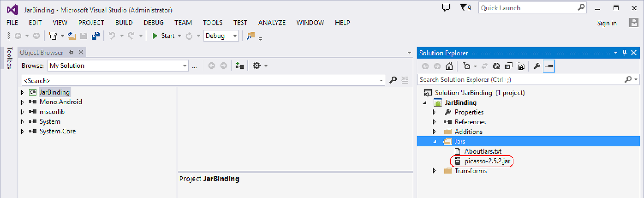Click the Home icon in Solution Explorer
The height and width of the screenshot is (198, 644).
449,66
